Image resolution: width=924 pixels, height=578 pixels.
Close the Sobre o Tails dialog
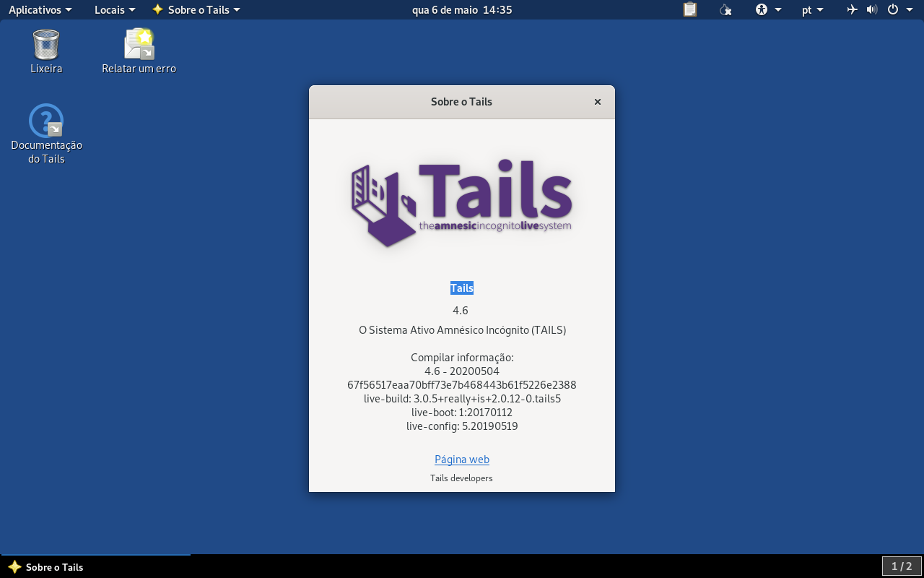598,102
